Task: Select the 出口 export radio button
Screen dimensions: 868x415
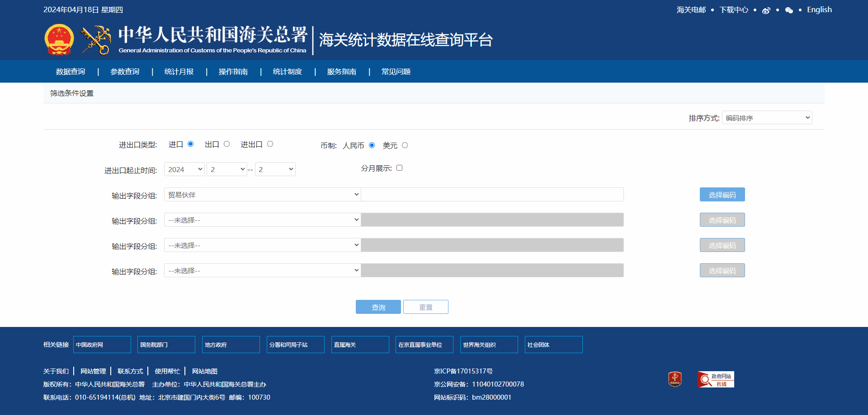Action: (x=226, y=144)
